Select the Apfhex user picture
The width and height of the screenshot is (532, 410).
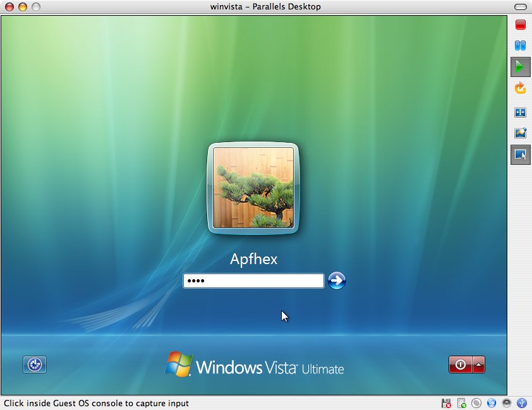(x=253, y=188)
